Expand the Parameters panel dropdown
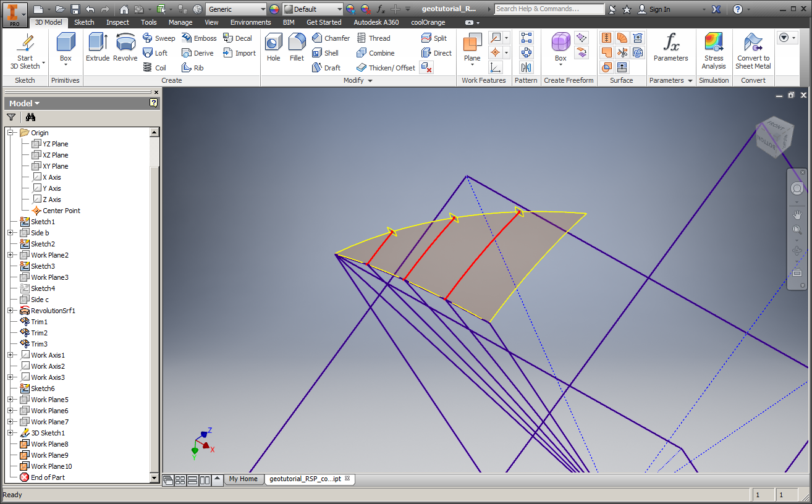Image resolution: width=812 pixels, height=504 pixels. click(x=690, y=81)
